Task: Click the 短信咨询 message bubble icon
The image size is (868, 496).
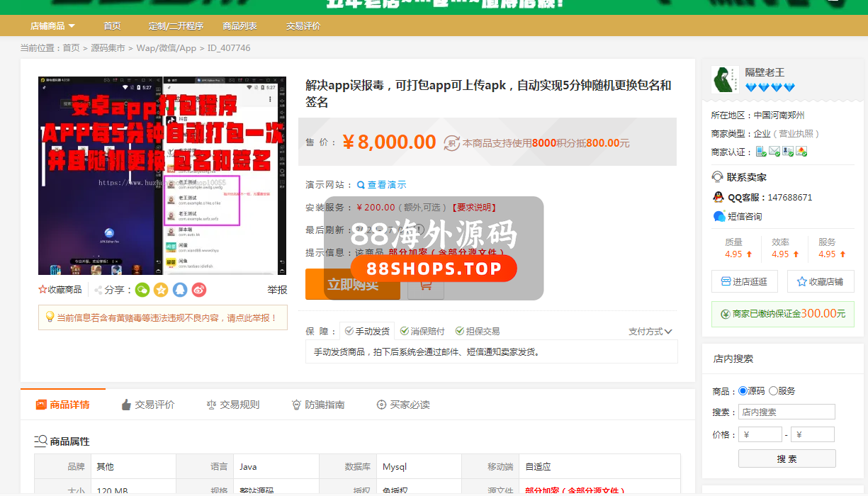Action: click(719, 216)
